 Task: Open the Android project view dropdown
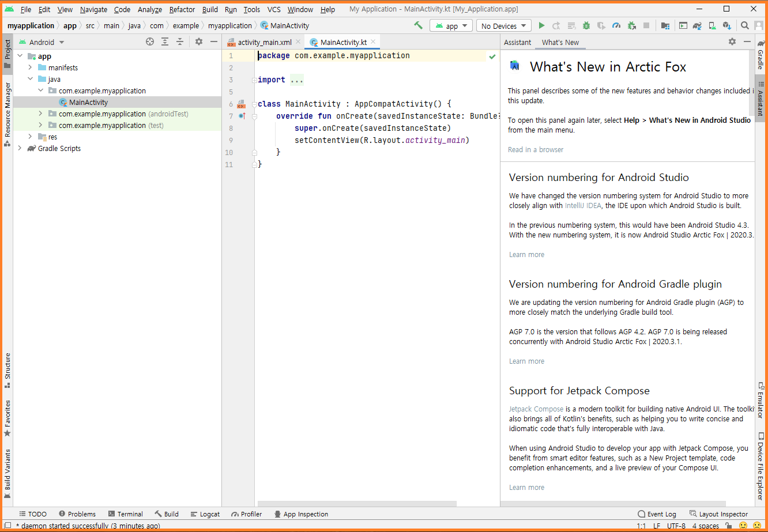42,42
